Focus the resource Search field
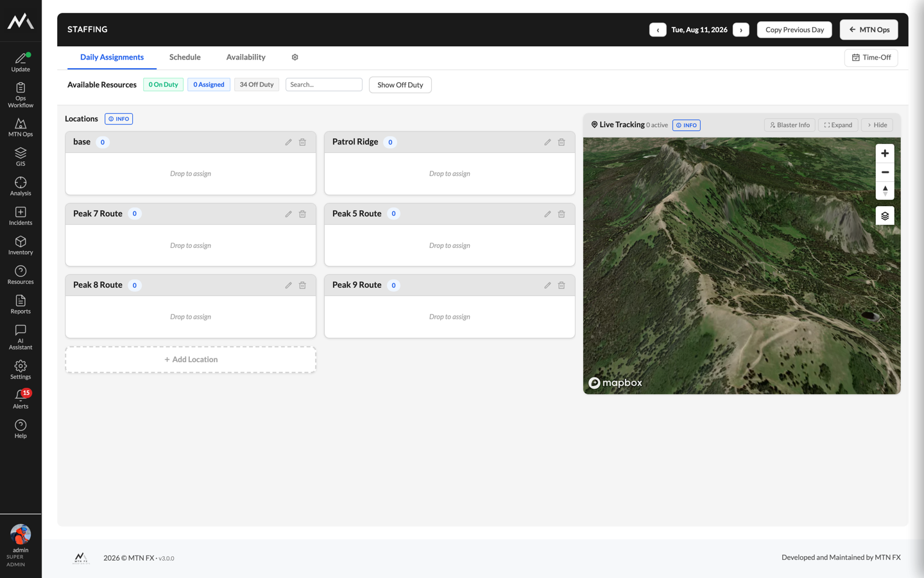 point(324,85)
